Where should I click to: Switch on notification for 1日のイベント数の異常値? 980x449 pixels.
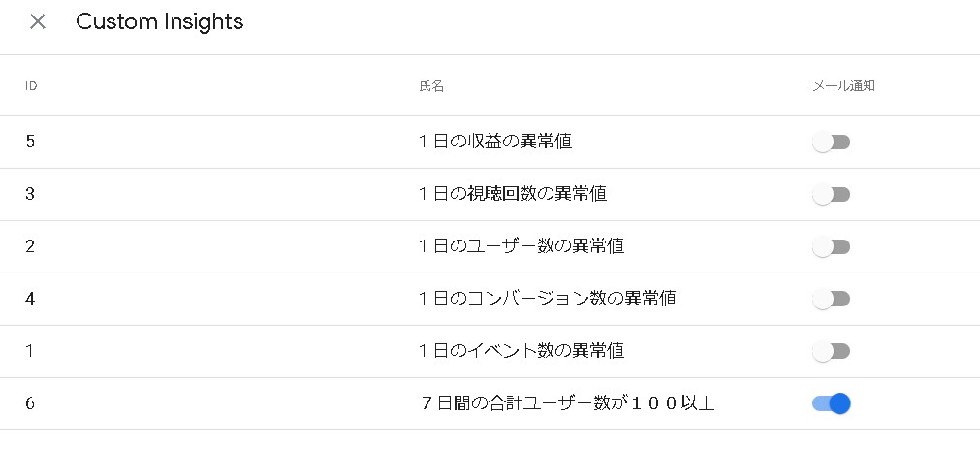tap(831, 351)
